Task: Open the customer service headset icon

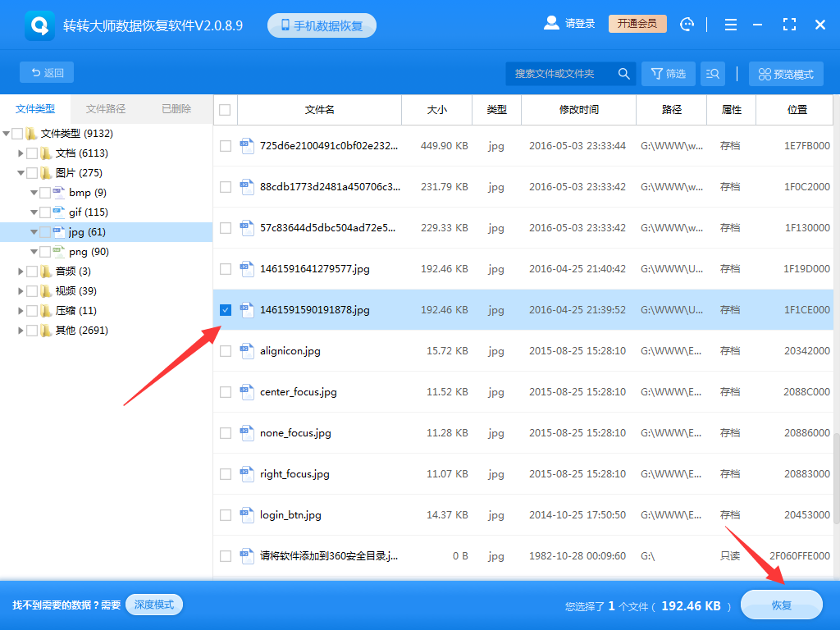Action: pos(687,25)
